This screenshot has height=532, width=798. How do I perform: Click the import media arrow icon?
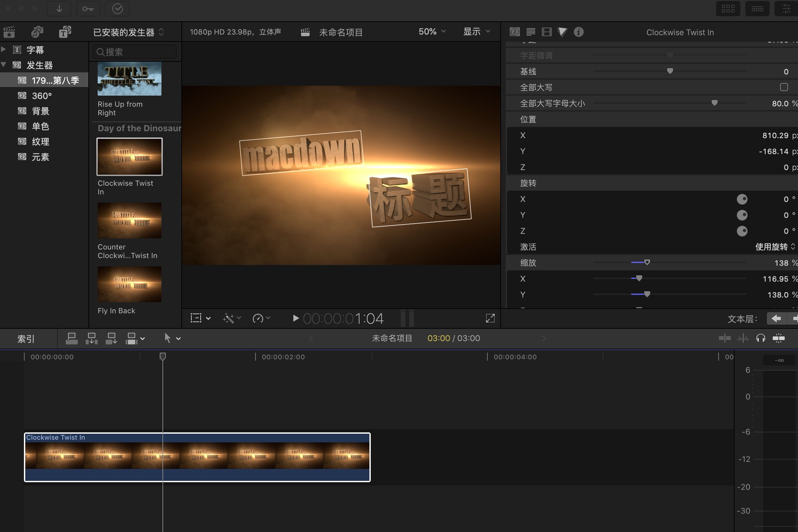[59, 9]
